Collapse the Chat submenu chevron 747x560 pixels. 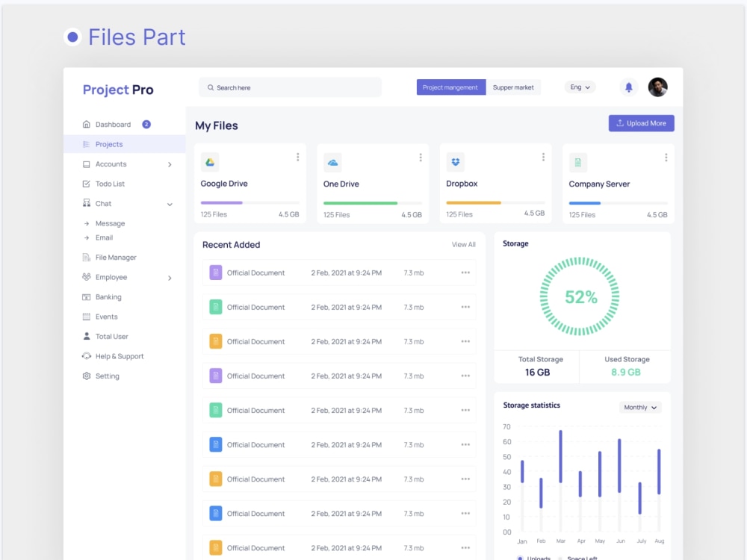170,205
